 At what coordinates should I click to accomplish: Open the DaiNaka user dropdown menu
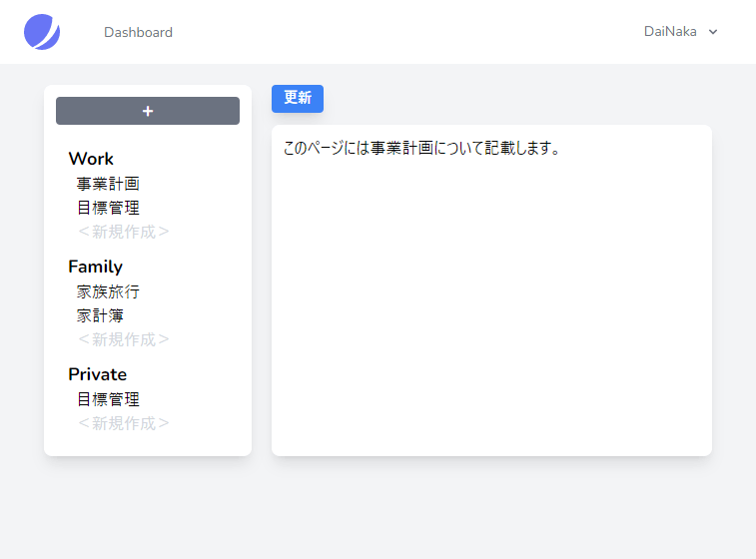681,32
